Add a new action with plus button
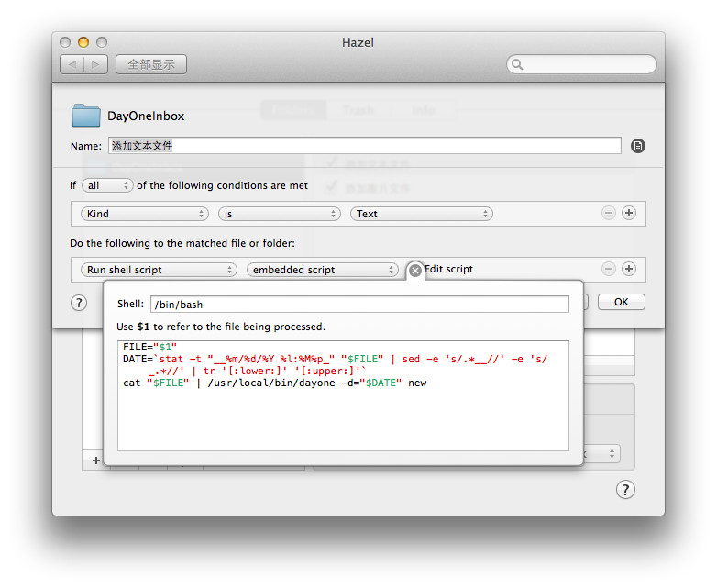 click(629, 269)
